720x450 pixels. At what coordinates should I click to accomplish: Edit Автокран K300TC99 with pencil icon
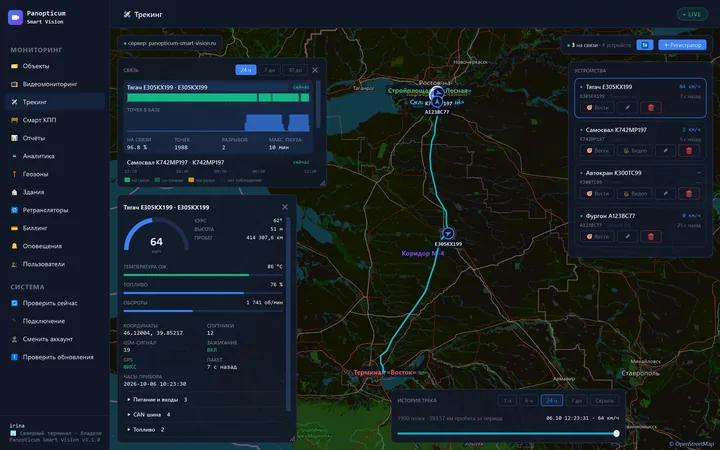click(665, 194)
